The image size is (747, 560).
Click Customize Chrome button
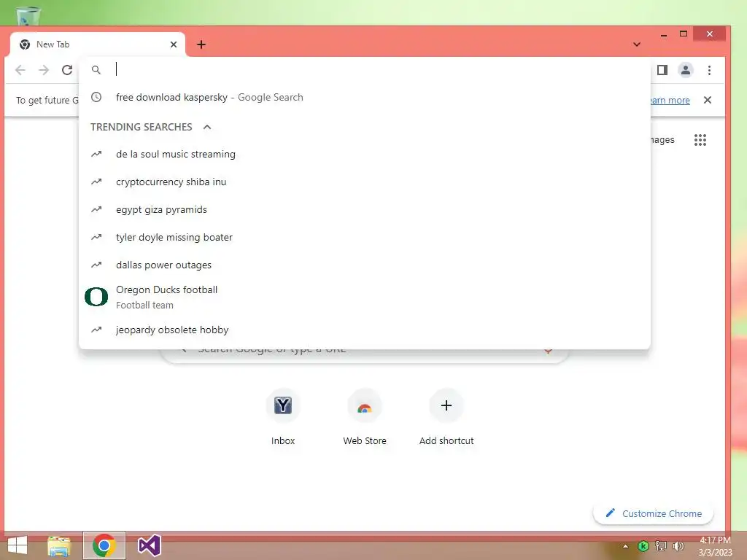[x=653, y=513]
